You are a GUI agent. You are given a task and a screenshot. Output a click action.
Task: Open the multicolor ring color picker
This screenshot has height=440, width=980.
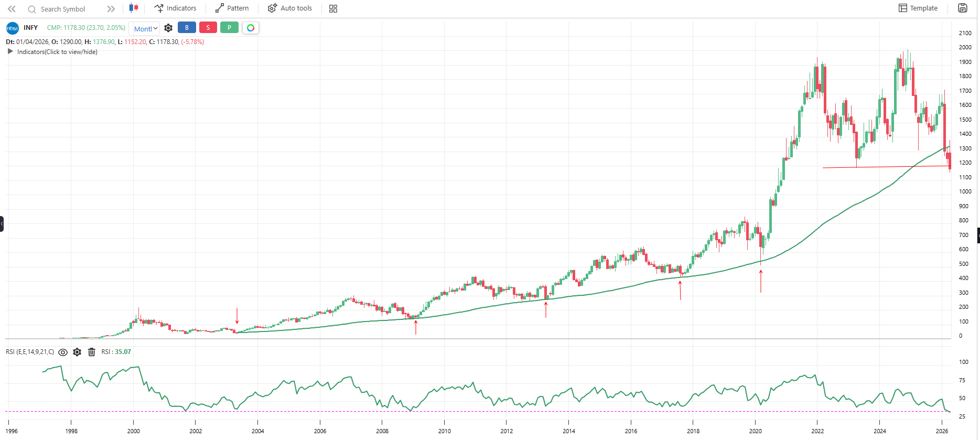click(x=251, y=28)
